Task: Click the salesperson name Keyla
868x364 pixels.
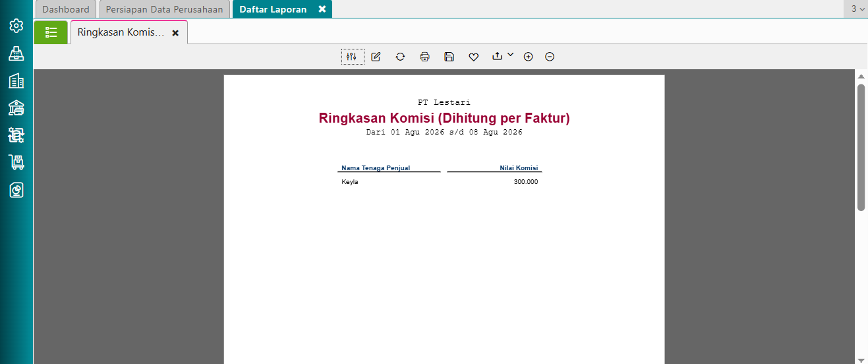Action: [350, 182]
